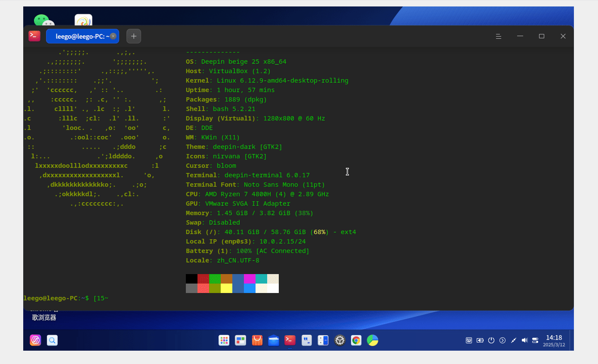Click the terminal app icon in the title bar
Screen dimensions: 598x364
coord(34,36)
